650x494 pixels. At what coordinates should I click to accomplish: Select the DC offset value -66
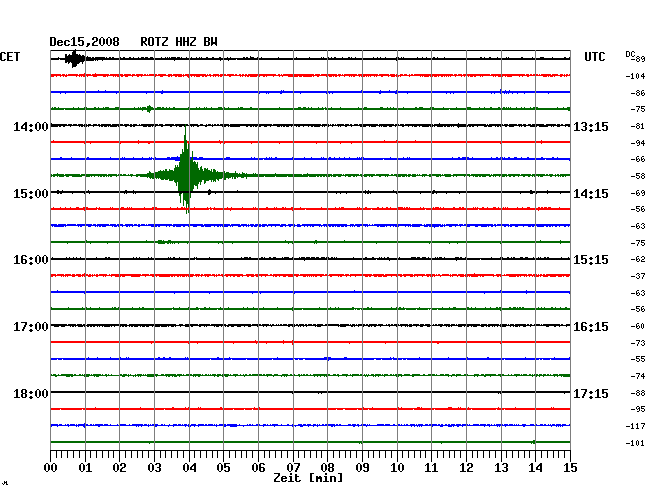pyautogui.click(x=638, y=159)
